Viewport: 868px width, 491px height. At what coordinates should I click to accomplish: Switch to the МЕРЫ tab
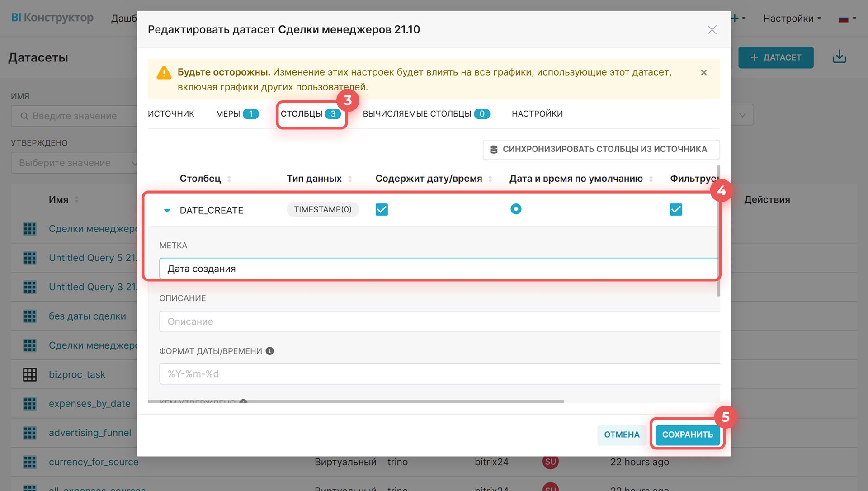(x=236, y=114)
